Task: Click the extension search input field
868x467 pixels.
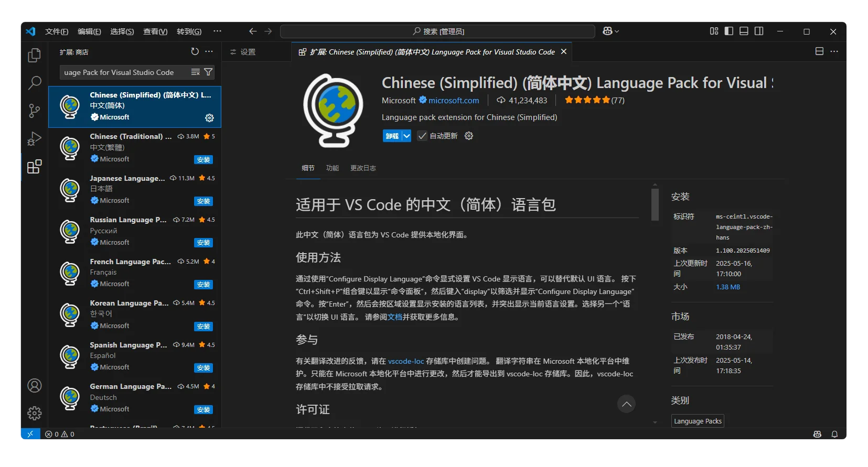Action: (123, 72)
